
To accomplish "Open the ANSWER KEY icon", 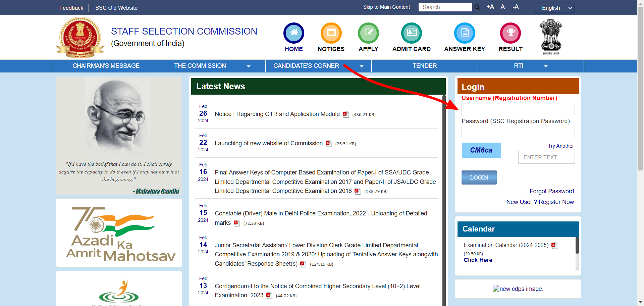I will (x=465, y=33).
